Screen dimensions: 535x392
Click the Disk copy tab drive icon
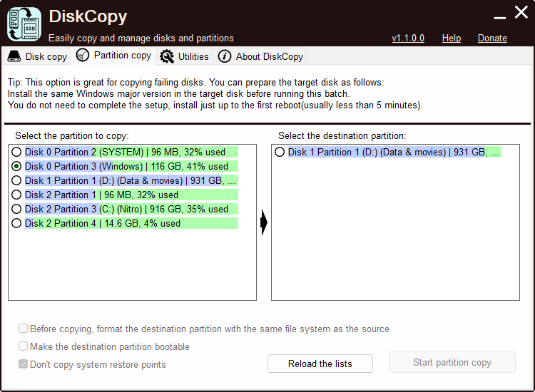[14, 56]
